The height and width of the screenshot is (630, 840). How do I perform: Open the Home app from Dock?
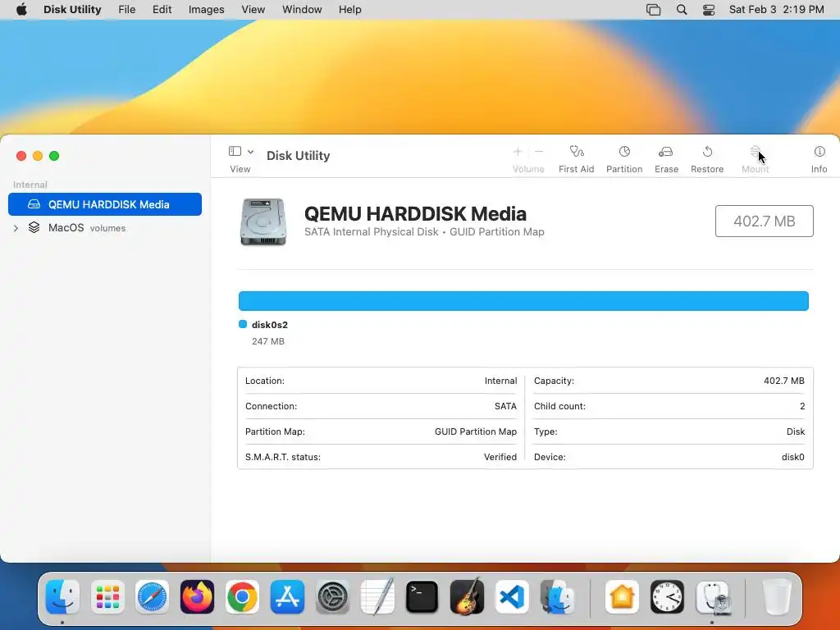click(x=622, y=596)
